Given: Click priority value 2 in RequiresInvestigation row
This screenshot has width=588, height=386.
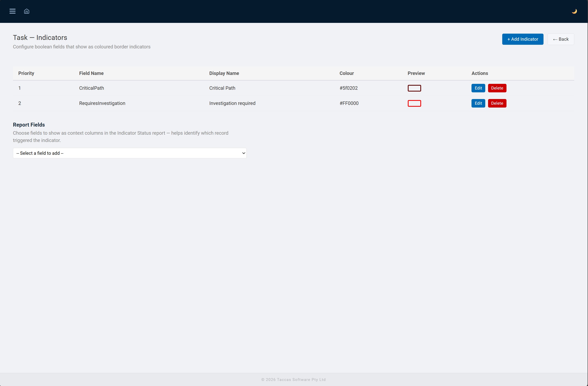Looking at the screenshot, I should pyautogui.click(x=19, y=103).
